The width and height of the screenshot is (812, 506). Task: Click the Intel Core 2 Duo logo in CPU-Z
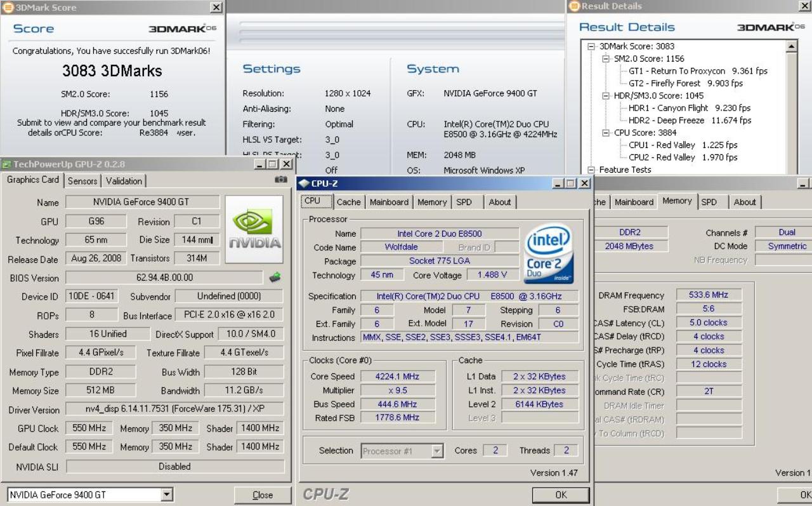(x=549, y=255)
